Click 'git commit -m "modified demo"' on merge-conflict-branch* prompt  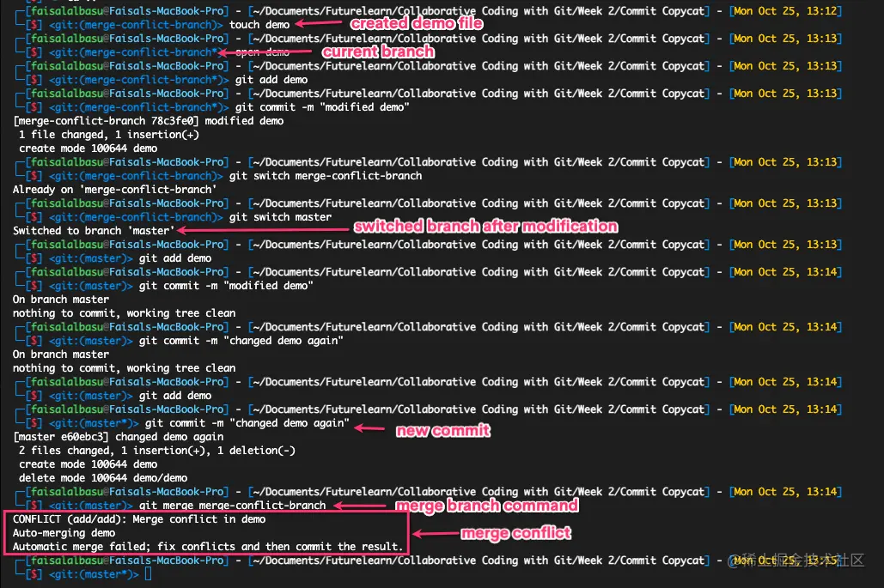click(322, 107)
